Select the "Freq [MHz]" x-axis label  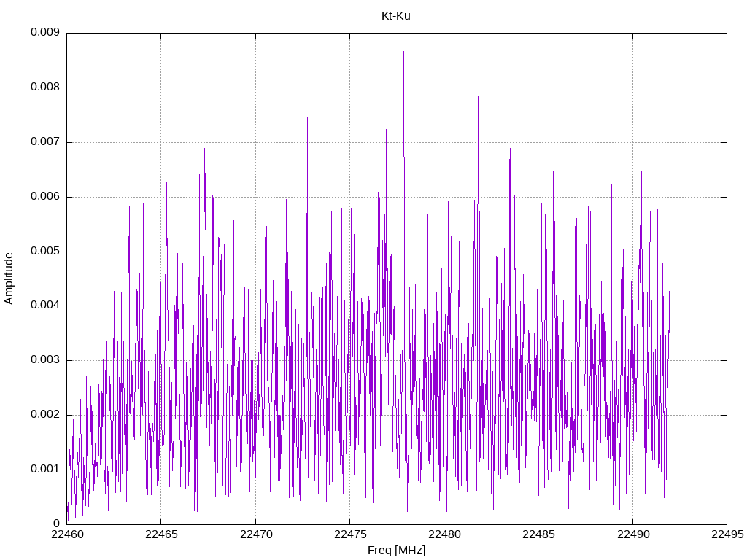tap(396, 551)
